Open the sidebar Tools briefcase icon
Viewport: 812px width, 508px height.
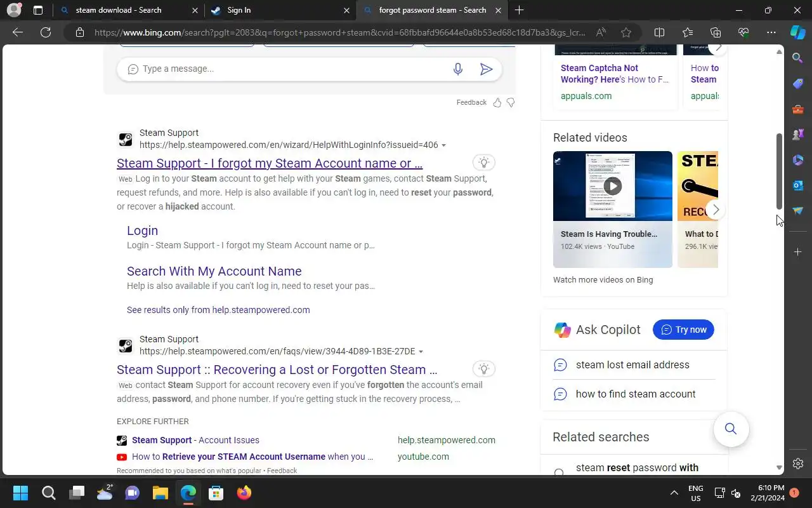tap(798, 109)
